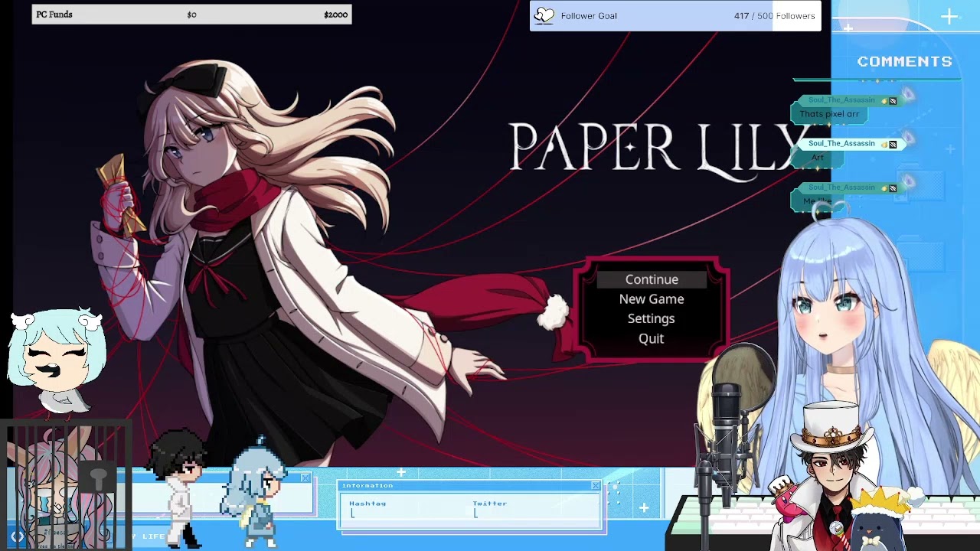
Task: Click the PC Funds progress bar
Action: tap(191, 15)
